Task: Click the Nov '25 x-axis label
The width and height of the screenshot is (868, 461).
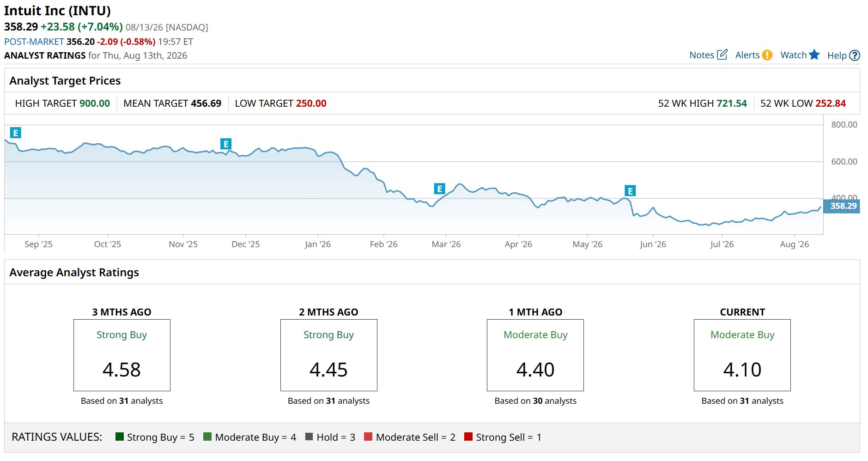Action: [x=183, y=244]
